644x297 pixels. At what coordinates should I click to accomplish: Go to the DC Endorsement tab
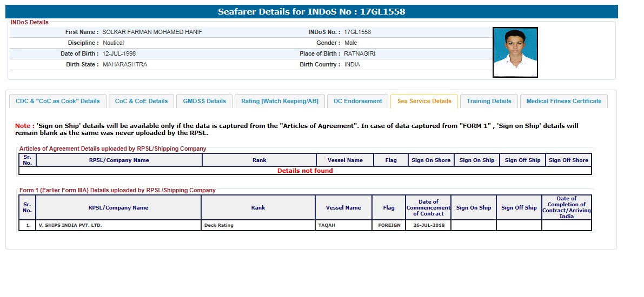click(357, 101)
